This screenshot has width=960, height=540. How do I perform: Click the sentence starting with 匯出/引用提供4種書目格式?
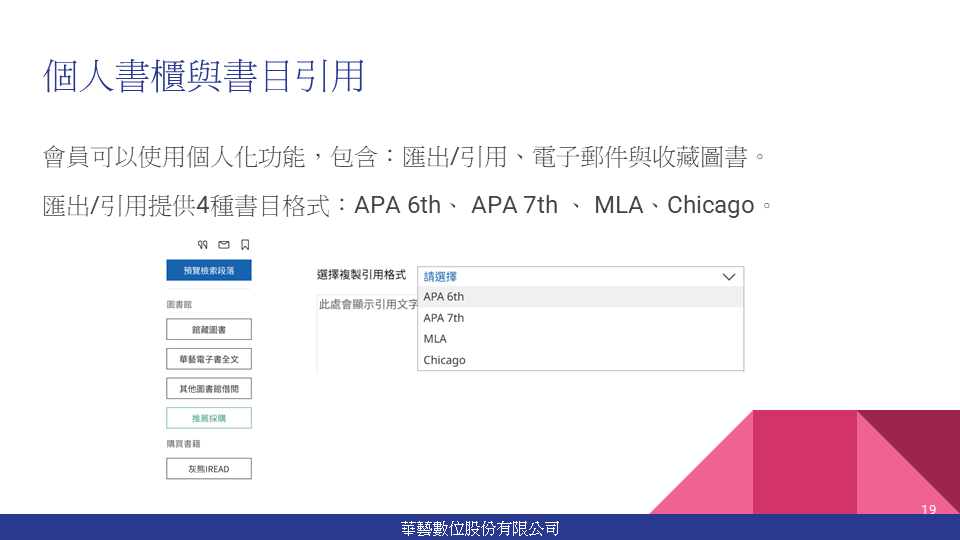click(x=407, y=206)
